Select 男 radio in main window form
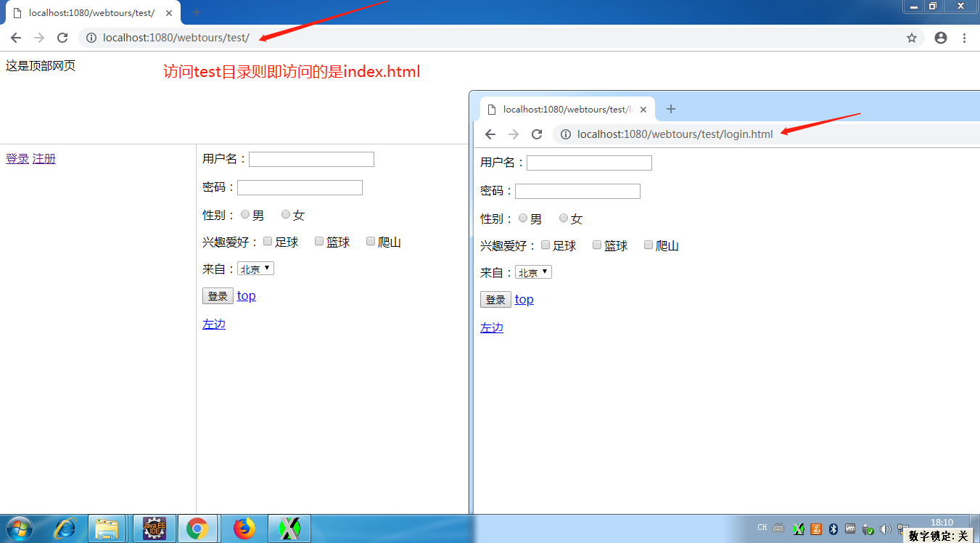This screenshot has height=543, width=980. coord(245,214)
